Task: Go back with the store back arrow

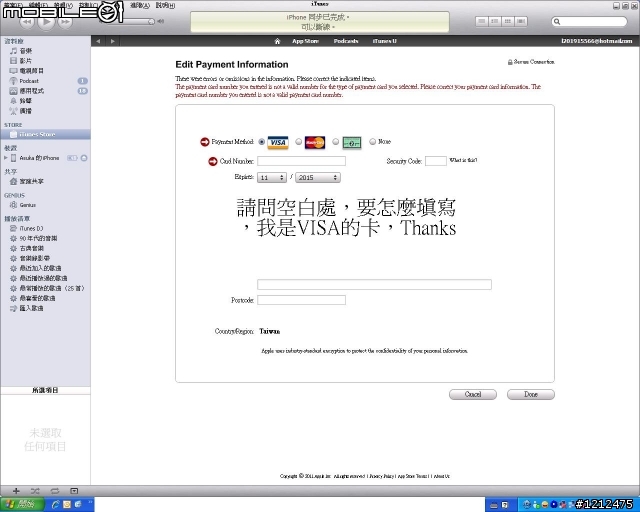Action: point(98,41)
